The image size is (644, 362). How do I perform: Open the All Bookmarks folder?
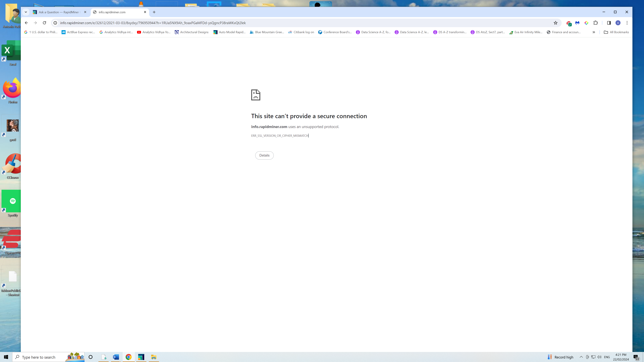[x=616, y=32]
